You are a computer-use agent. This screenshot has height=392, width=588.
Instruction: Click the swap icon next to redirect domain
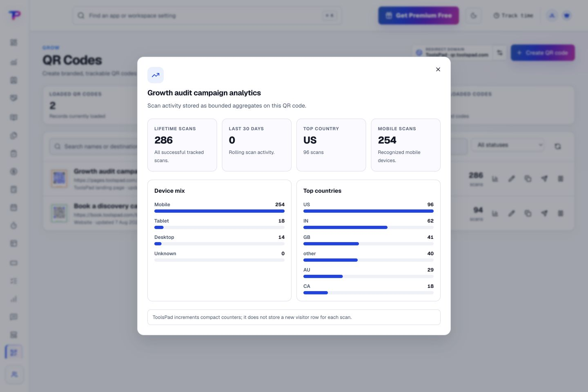click(x=500, y=53)
